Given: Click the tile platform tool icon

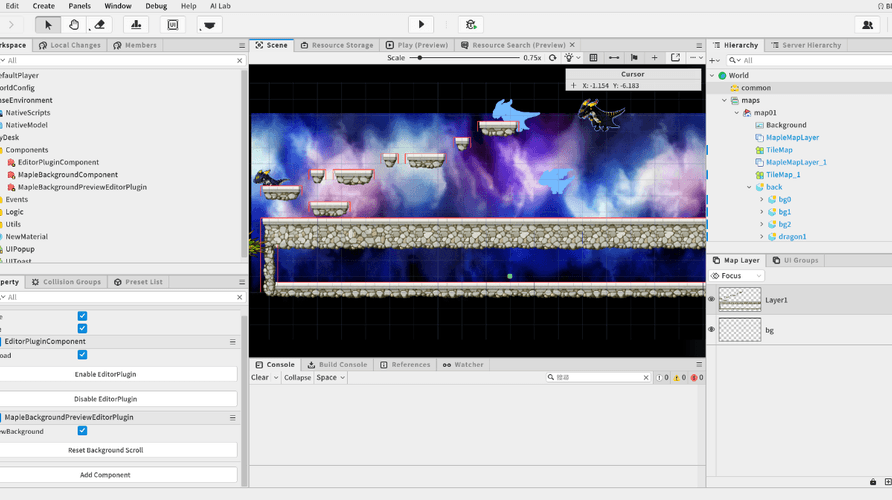Looking at the screenshot, I should click(209, 25).
